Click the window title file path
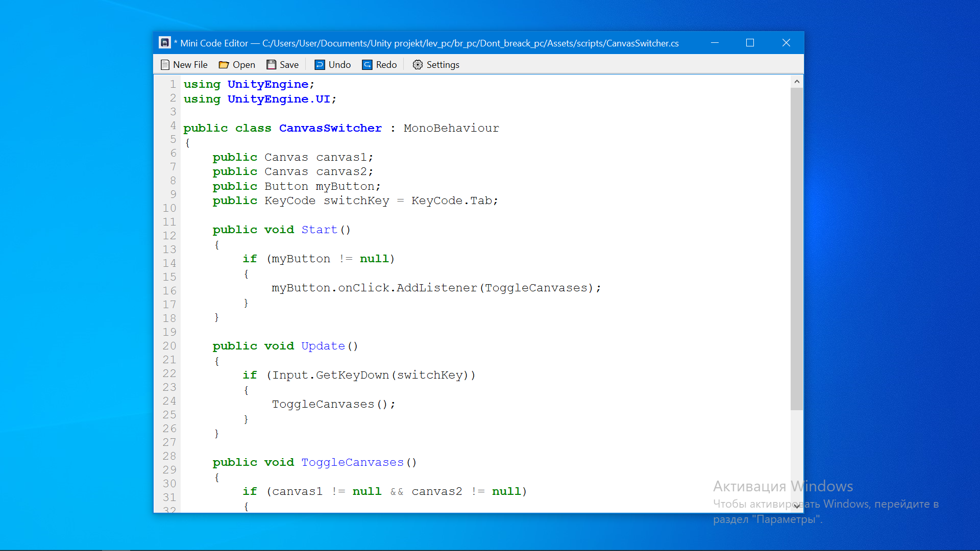 pyautogui.click(x=471, y=43)
